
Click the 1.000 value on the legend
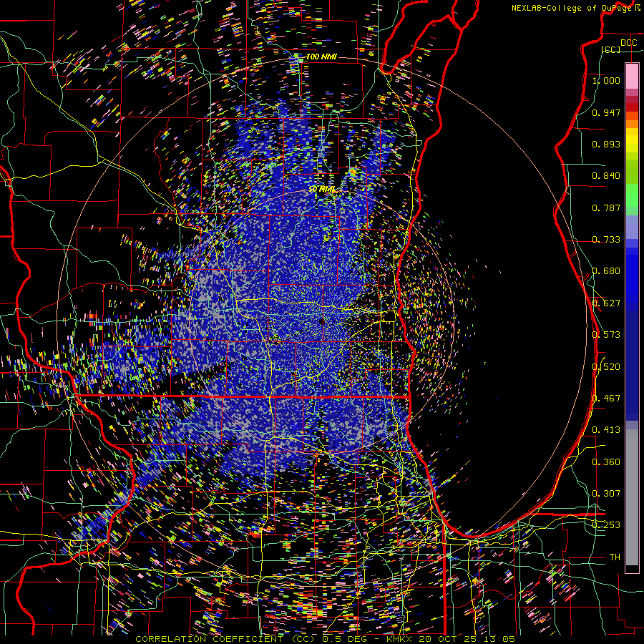tap(606, 80)
